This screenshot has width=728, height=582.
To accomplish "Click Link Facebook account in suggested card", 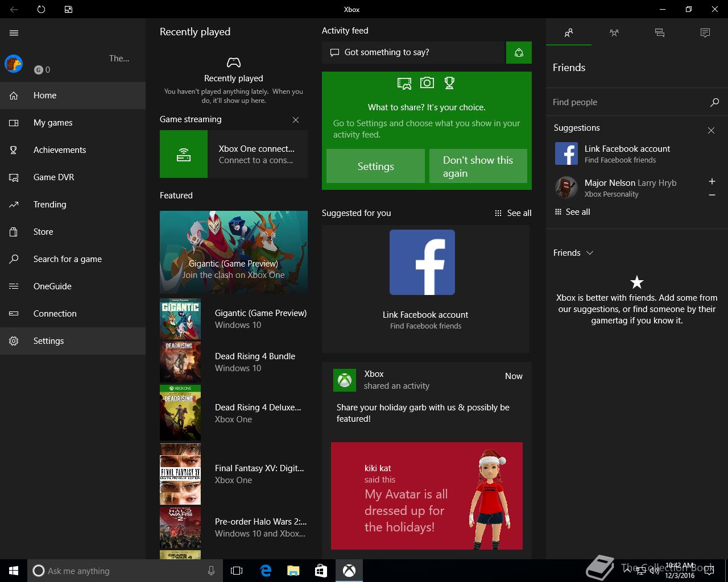I will [425, 315].
